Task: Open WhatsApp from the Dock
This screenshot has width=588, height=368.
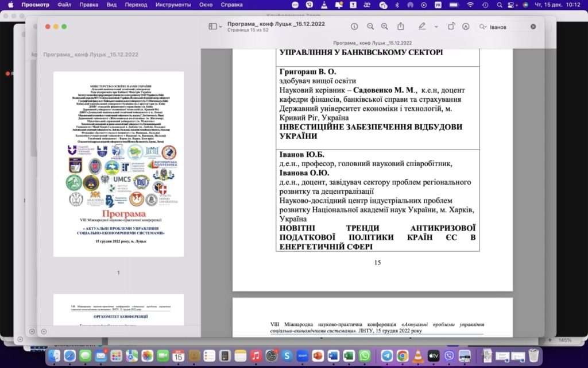Action: click(364, 355)
